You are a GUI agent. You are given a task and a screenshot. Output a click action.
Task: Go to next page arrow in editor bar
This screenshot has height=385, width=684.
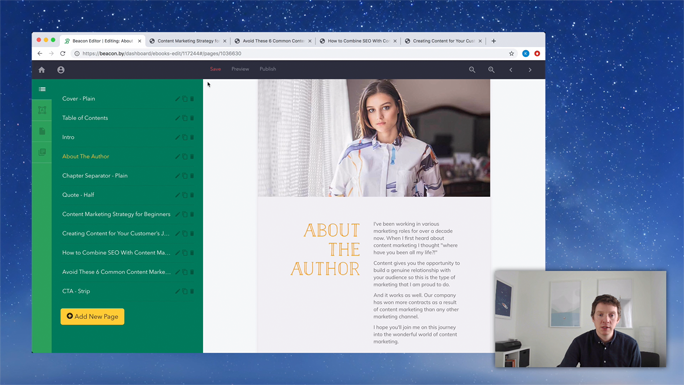click(x=530, y=70)
